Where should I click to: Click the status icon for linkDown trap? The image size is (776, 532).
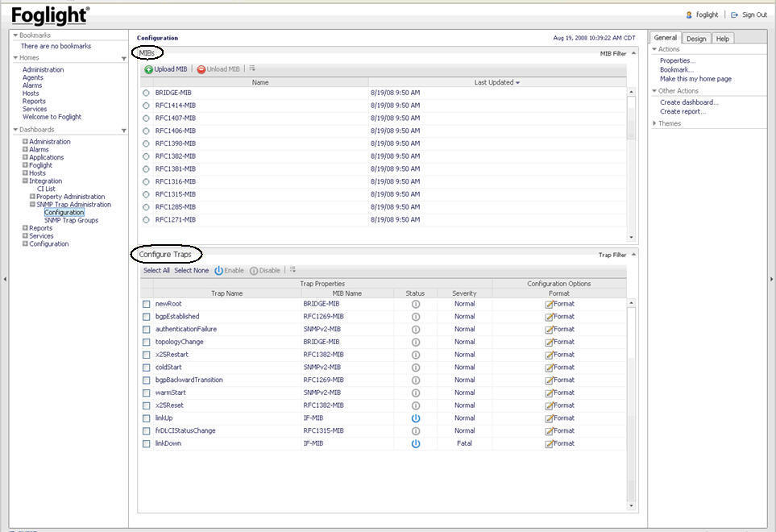[416, 444]
